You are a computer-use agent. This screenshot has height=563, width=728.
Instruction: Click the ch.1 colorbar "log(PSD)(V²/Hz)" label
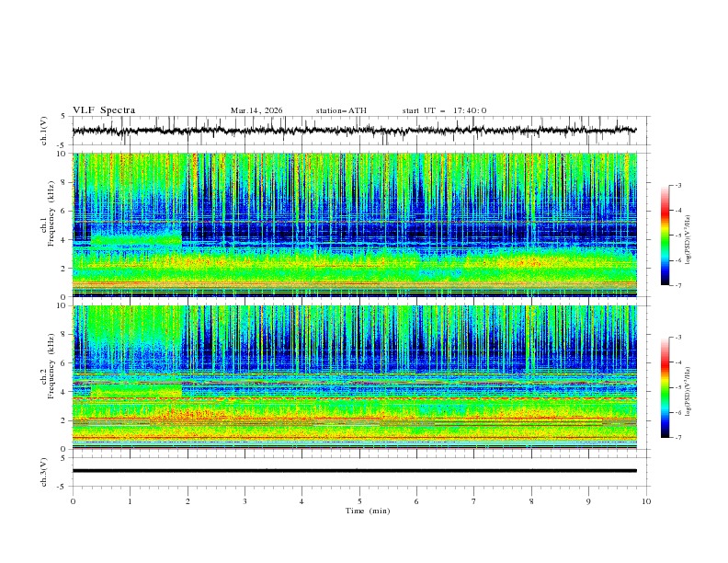pos(688,239)
